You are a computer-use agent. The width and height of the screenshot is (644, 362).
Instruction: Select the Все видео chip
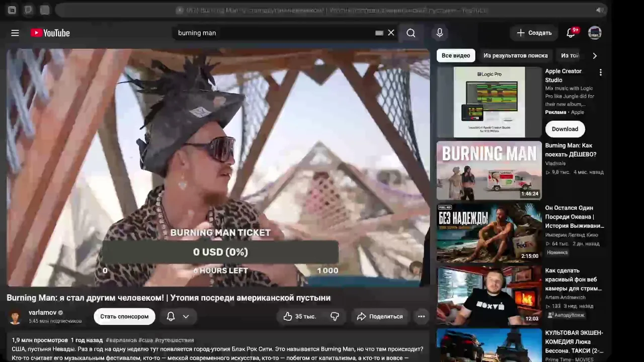pyautogui.click(x=456, y=56)
